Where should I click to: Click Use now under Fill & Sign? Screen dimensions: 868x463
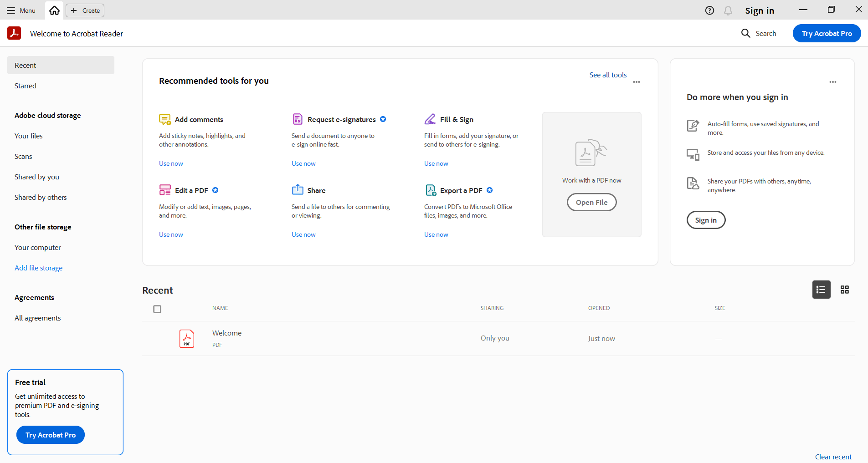(436, 163)
